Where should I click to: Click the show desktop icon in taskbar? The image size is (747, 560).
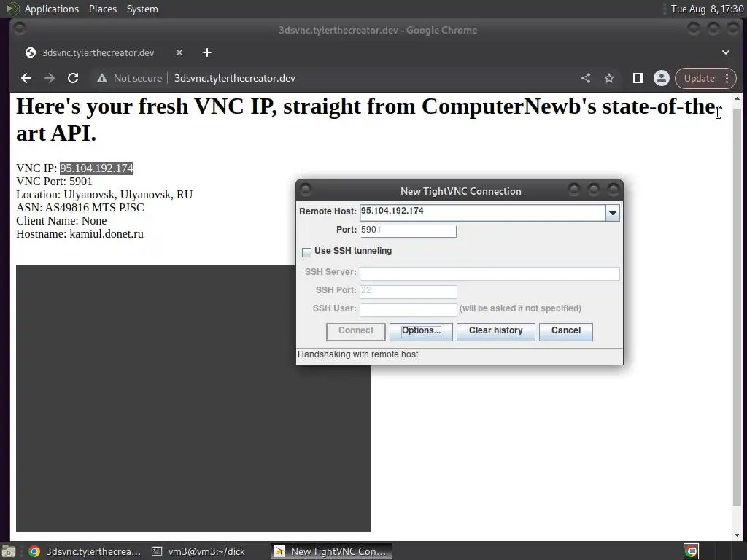(x=9, y=551)
